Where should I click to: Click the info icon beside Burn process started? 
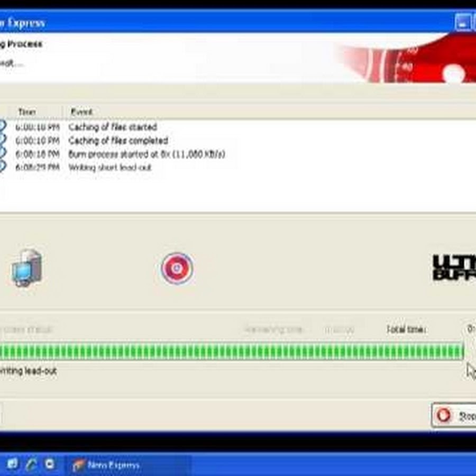tap(2, 154)
